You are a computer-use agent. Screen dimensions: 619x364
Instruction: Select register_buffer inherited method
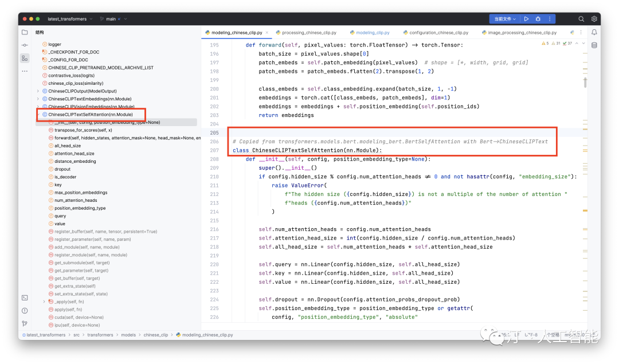pos(105,232)
